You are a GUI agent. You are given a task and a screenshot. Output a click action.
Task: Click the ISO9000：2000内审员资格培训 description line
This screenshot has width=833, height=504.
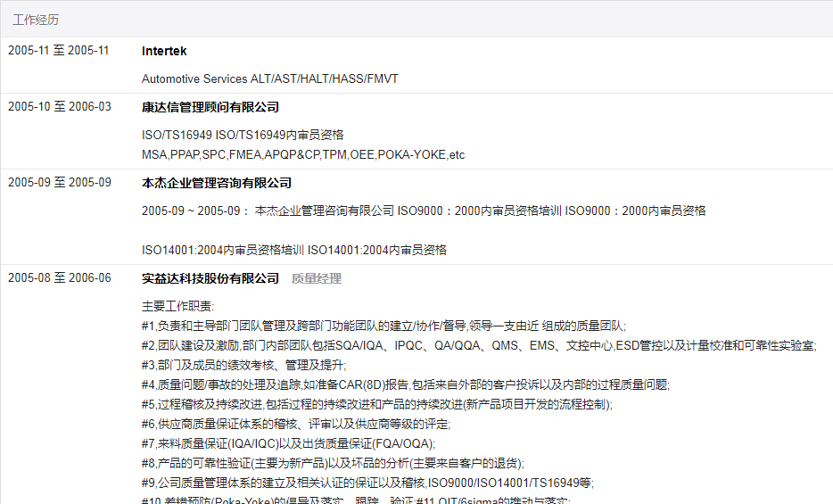[424, 211]
